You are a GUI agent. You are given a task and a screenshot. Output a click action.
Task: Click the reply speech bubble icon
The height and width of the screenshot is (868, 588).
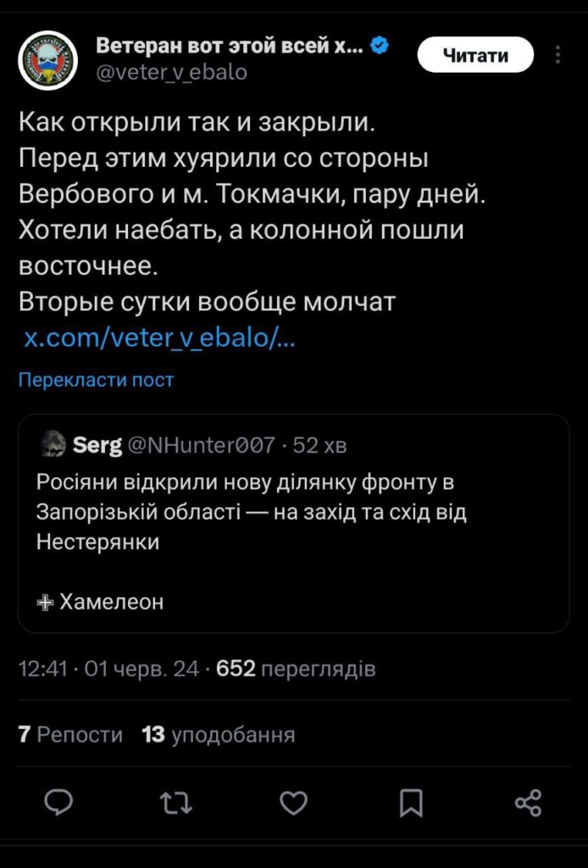point(58,802)
